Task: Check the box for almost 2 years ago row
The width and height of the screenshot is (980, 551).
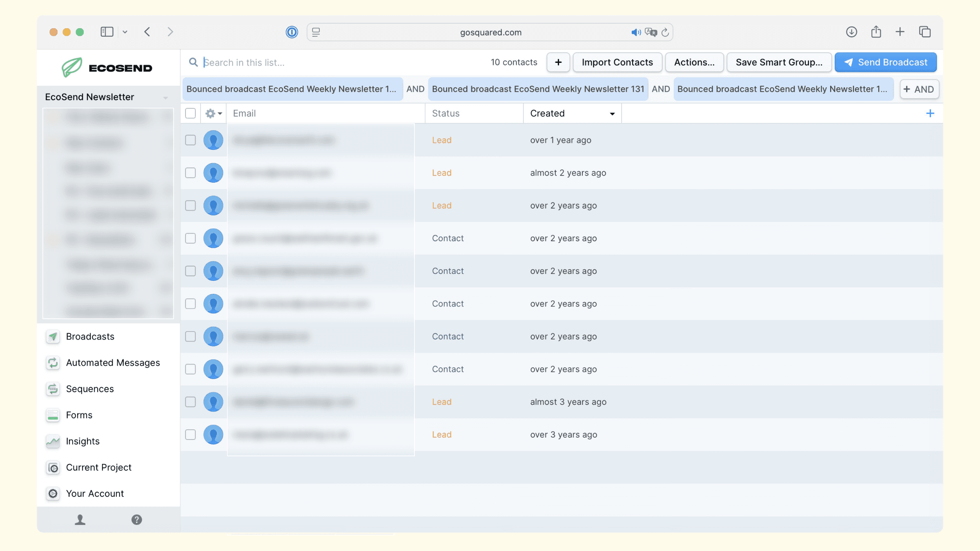Action: [x=190, y=173]
